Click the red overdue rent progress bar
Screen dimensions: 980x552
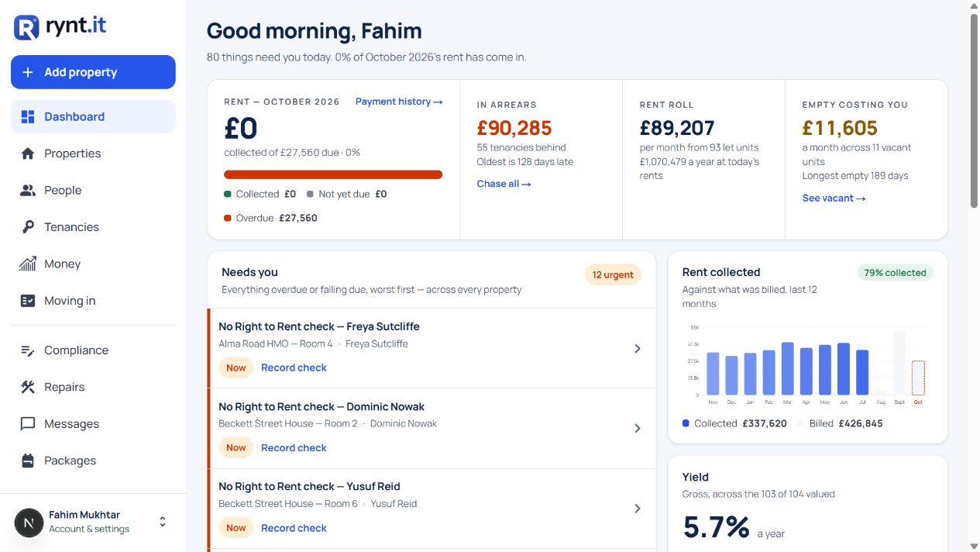click(x=333, y=174)
